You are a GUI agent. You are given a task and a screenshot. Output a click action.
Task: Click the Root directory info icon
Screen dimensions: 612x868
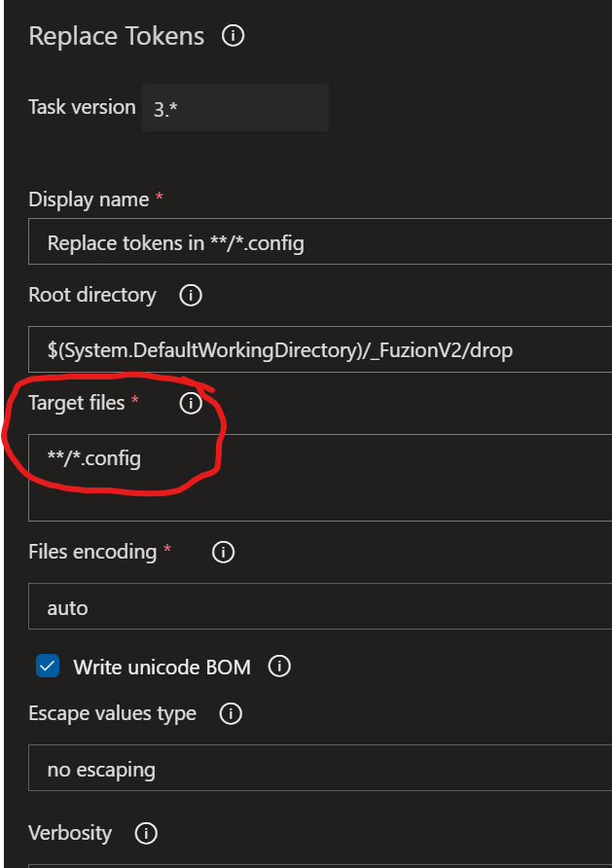190,295
